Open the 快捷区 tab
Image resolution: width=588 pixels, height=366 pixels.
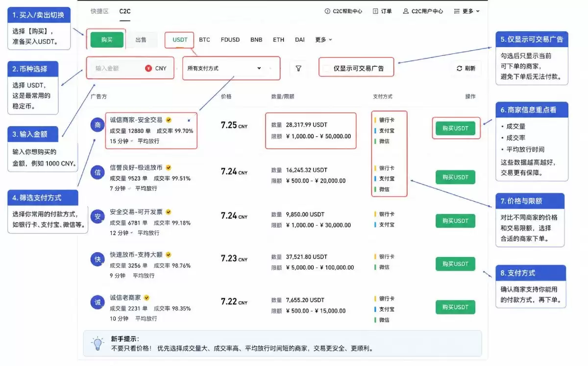100,11
